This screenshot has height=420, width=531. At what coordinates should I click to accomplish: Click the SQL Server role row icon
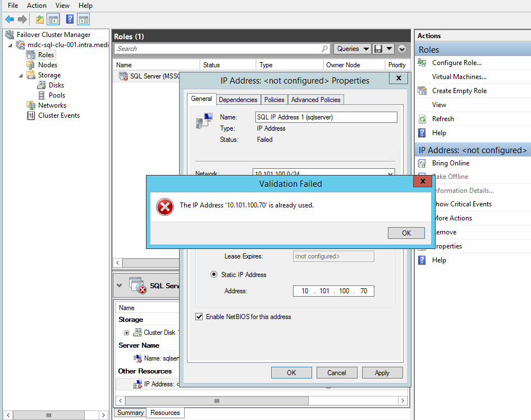point(123,76)
